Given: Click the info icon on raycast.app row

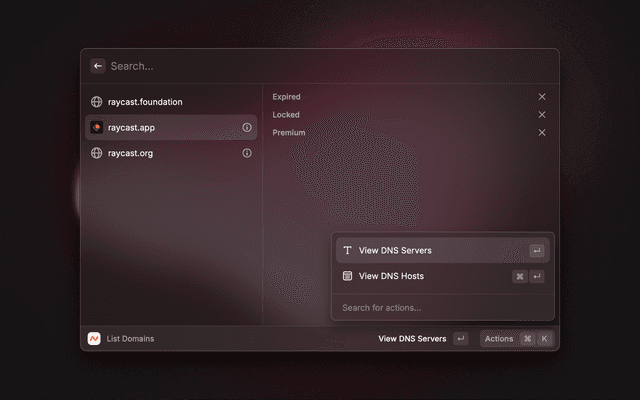Looking at the screenshot, I should [x=247, y=128].
